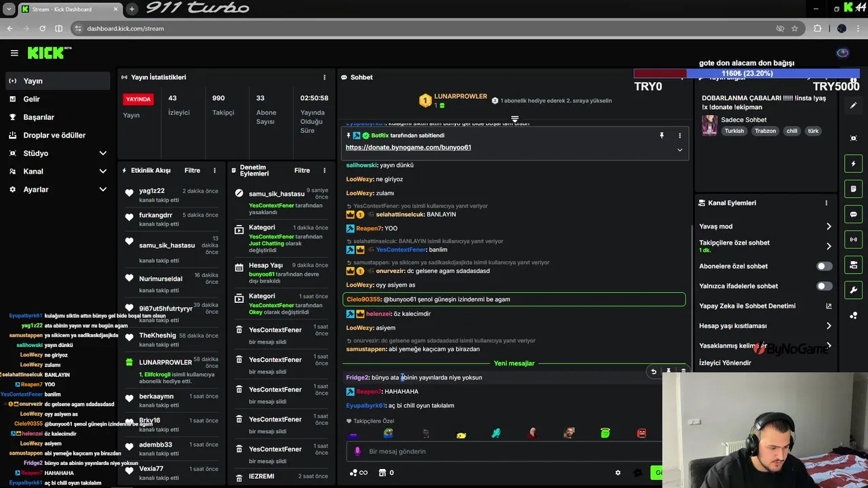Image resolution: width=868 pixels, height=488 pixels.
Task: Expand Takipçilere özel sohbet option
Action: click(x=766, y=246)
